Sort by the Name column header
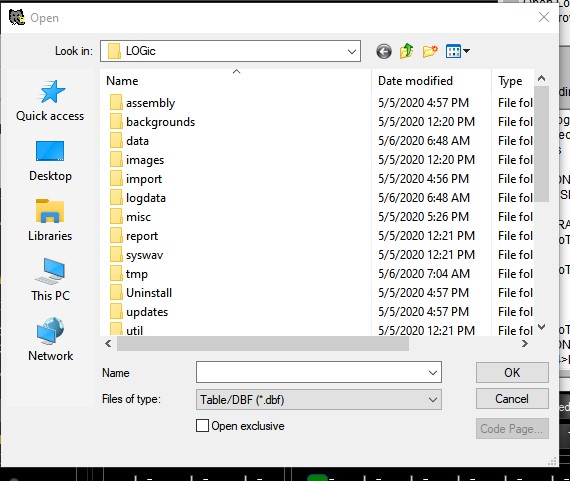Image resolution: width=570 pixels, height=481 pixels. (x=236, y=81)
